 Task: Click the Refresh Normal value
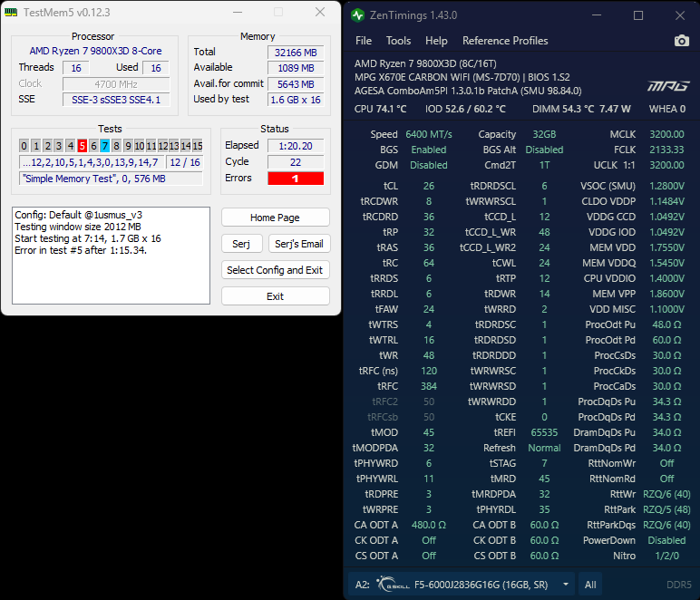coord(544,448)
